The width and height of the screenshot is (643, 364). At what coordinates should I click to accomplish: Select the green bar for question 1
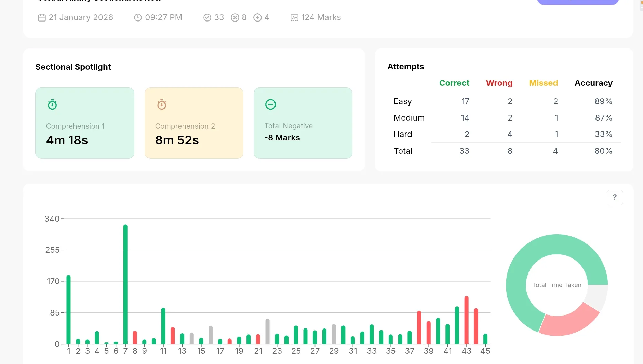(68, 309)
